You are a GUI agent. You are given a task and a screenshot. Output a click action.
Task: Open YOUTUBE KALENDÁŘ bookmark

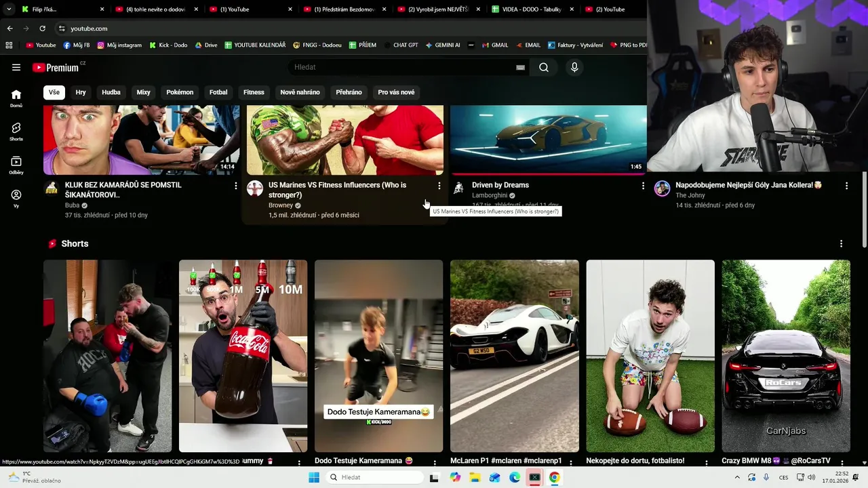tap(255, 45)
